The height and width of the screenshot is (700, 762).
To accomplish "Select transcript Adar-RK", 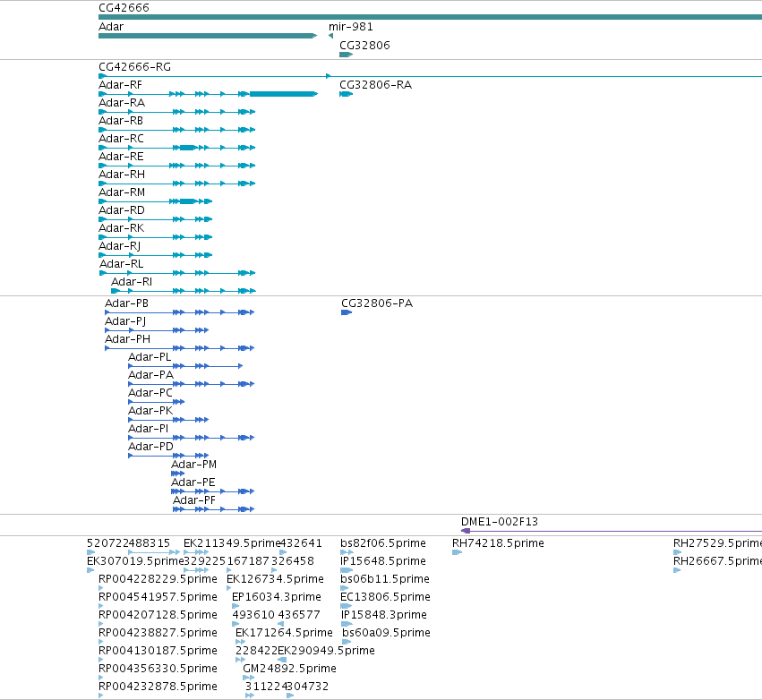I will pyautogui.click(x=121, y=228).
